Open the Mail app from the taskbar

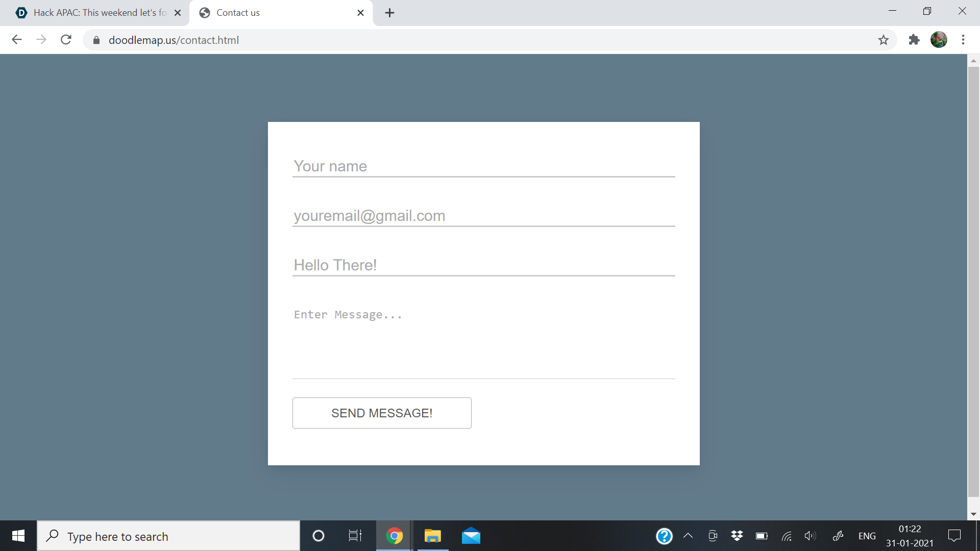pos(471,536)
